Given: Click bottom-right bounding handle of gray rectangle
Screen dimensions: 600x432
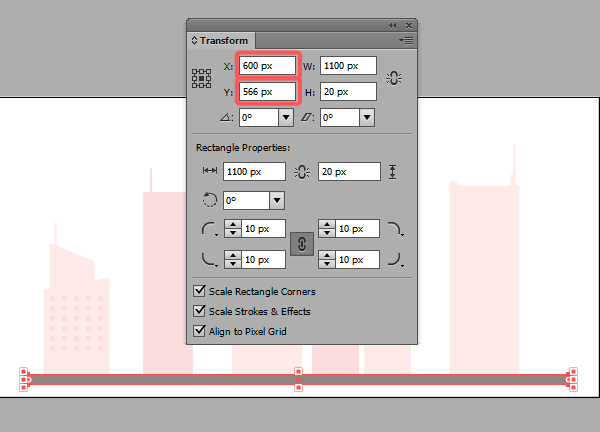Looking at the screenshot, I should (x=573, y=388).
